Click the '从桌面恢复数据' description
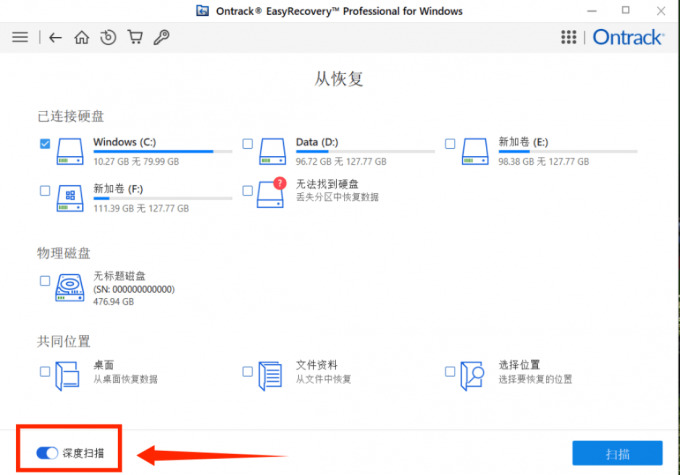680x475 pixels. 125,379
